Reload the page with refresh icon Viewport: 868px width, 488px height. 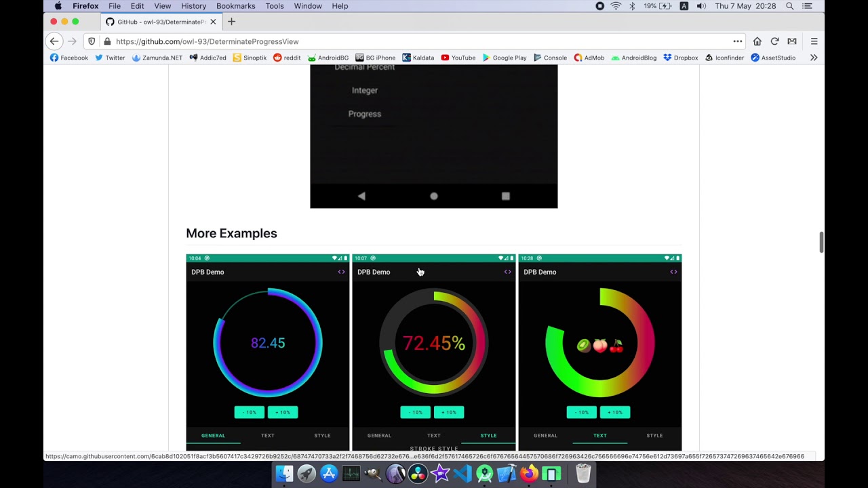774,41
